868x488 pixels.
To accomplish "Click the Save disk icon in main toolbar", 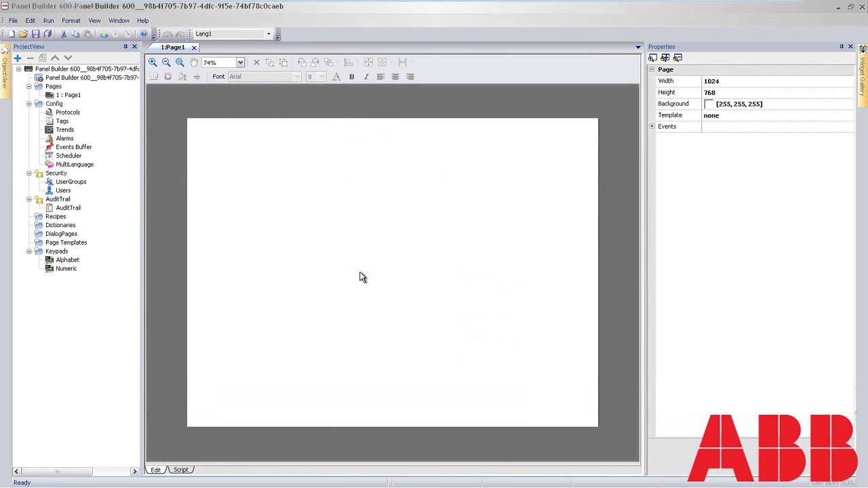I will click(35, 34).
